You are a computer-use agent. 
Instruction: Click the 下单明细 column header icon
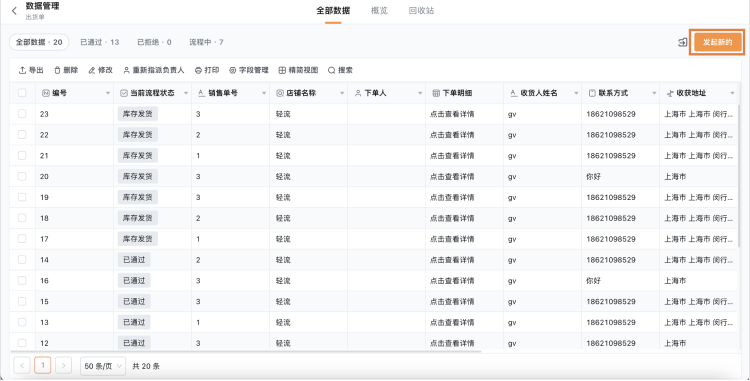tap(436, 93)
